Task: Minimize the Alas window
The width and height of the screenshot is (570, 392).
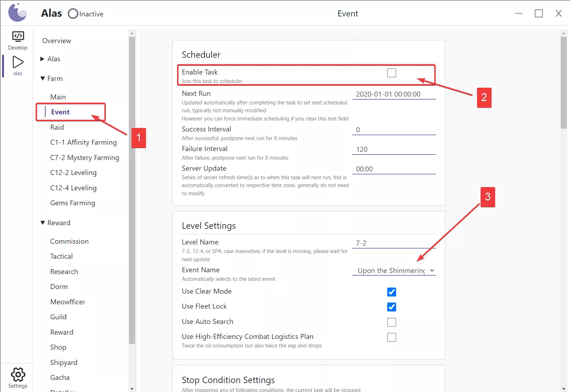Action: pyautogui.click(x=519, y=14)
